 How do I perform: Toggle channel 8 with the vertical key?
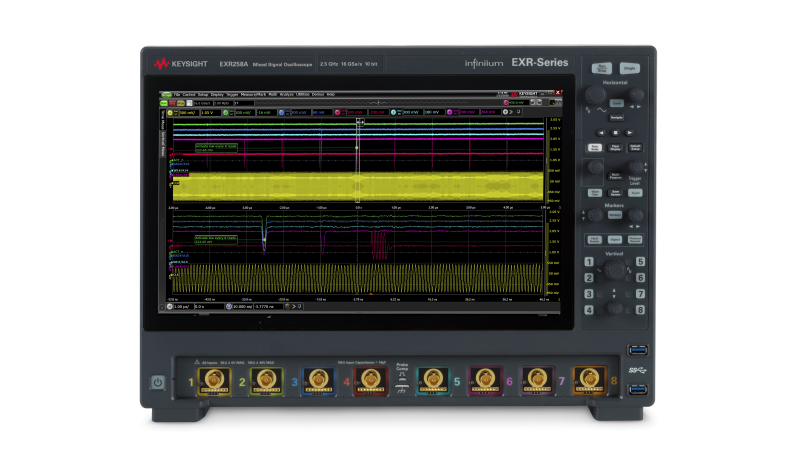[x=640, y=309]
